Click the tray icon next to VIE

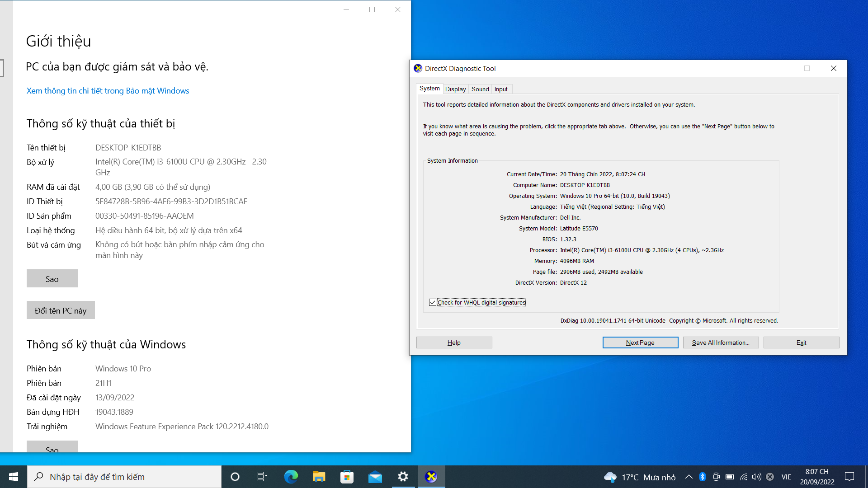click(x=770, y=477)
